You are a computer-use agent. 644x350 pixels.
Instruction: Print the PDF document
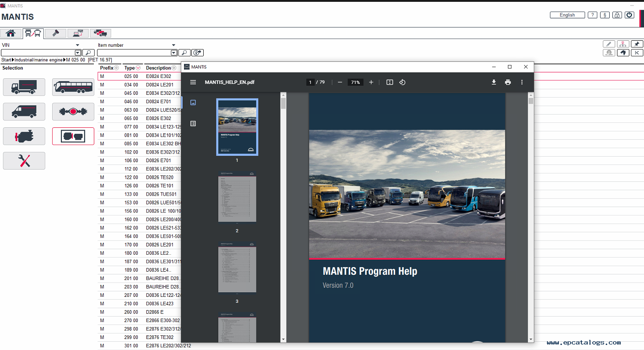(x=508, y=82)
